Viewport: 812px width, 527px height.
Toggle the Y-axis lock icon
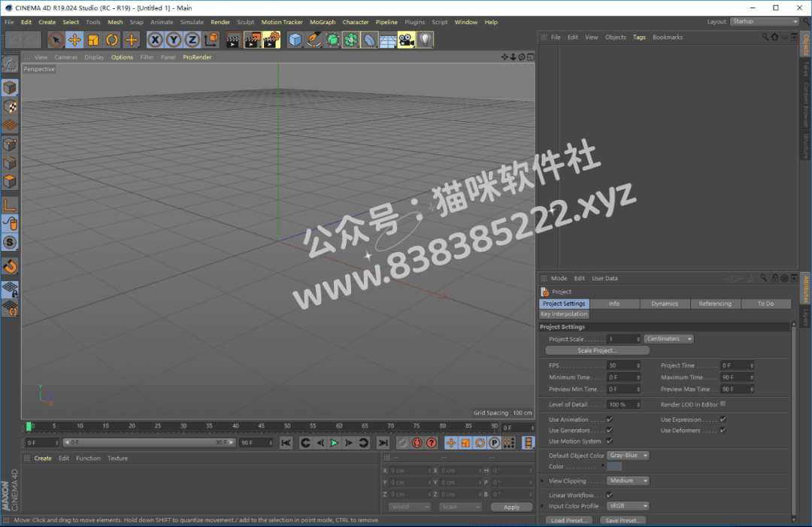[174, 40]
